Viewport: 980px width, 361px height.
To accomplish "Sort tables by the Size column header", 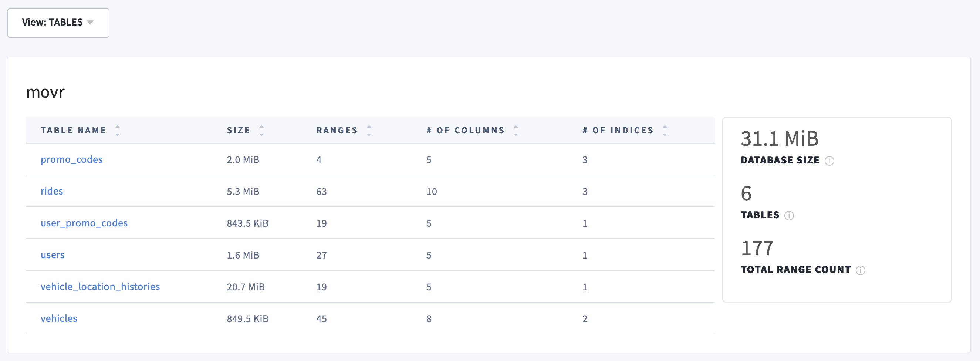I will pos(238,130).
